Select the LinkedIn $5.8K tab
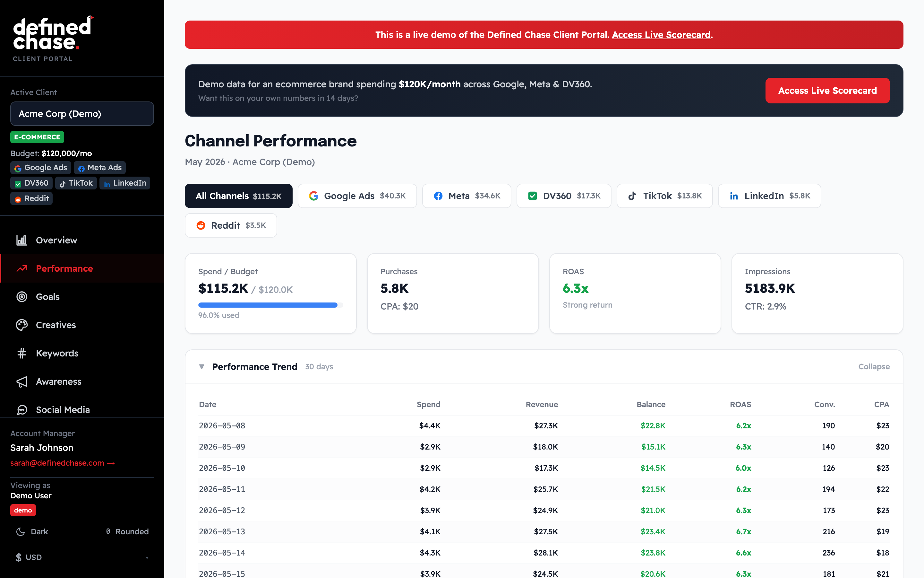Screen dimensions: 924x578 tap(769, 196)
